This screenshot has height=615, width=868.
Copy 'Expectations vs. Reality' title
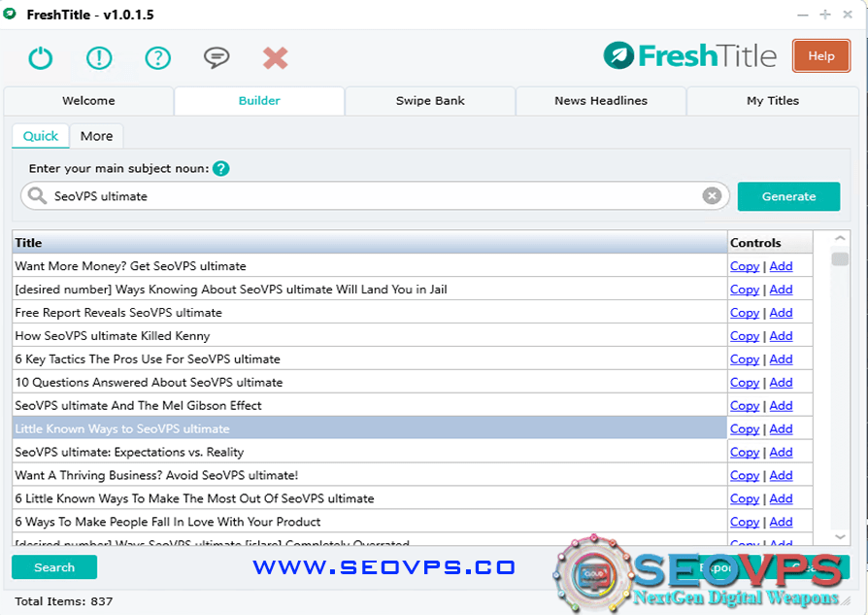[745, 453]
